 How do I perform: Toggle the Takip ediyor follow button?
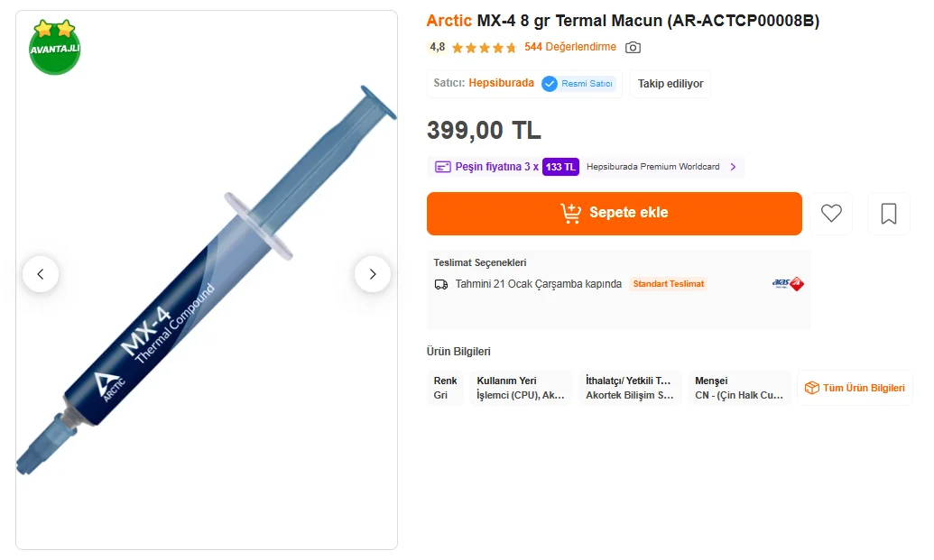pyautogui.click(x=670, y=84)
